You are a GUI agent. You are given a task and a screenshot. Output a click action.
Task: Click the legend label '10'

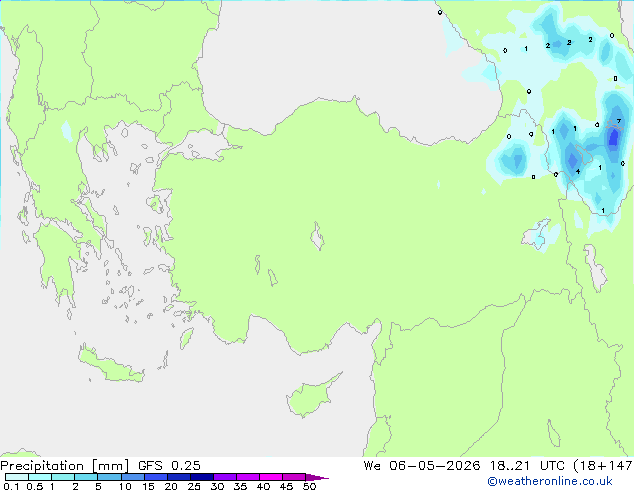[x=125, y=486]
